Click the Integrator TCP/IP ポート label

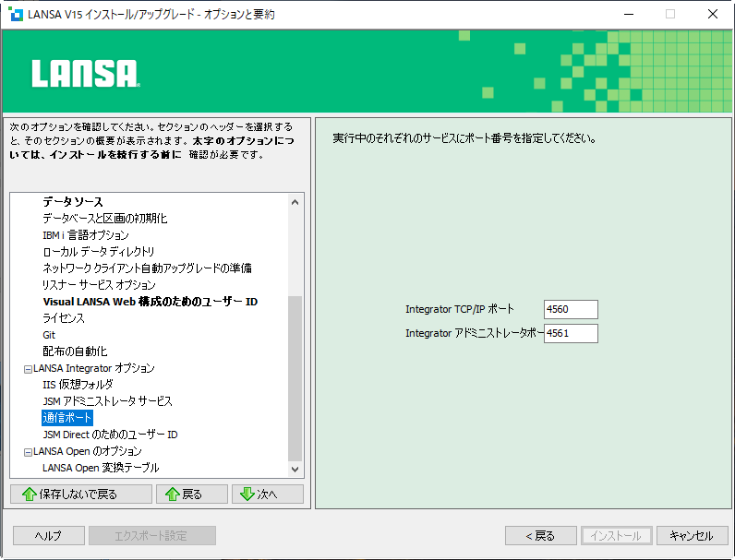click(460, 309)
